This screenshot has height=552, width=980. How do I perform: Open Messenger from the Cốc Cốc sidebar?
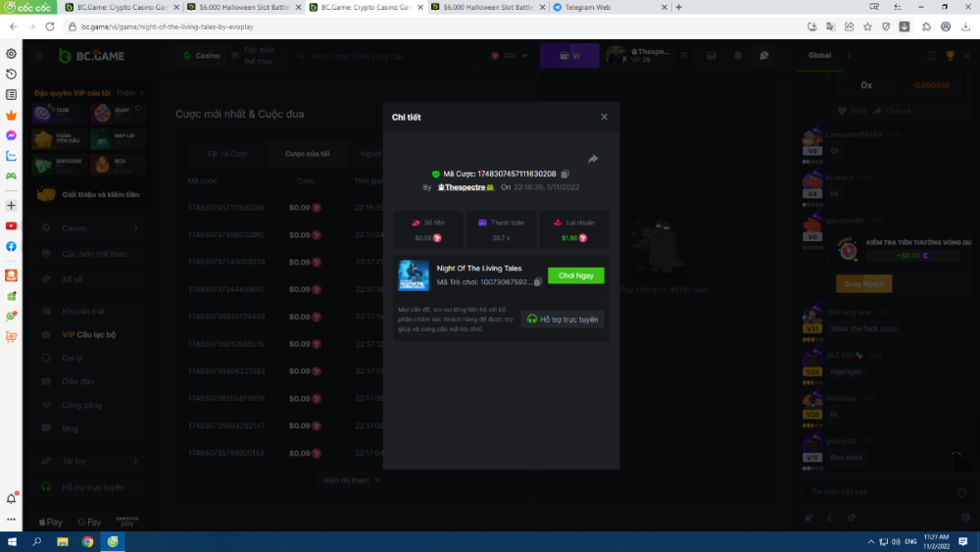pyautogui.click(x=11, y=135)
